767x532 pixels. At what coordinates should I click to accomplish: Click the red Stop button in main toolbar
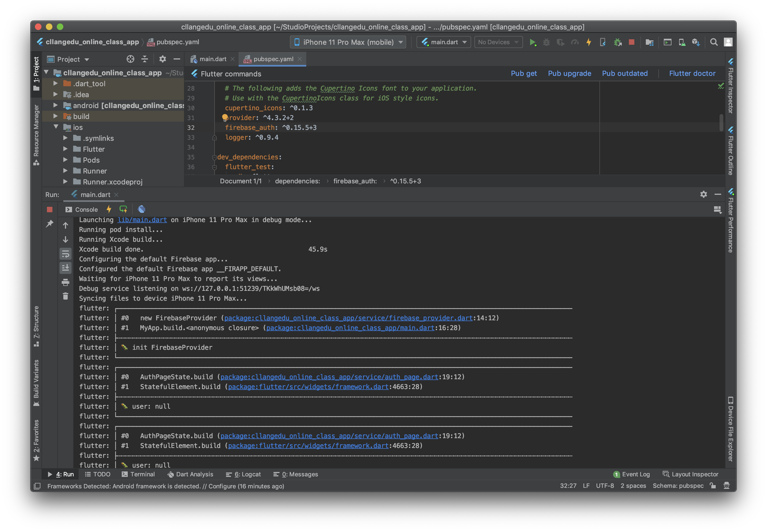[x=631, y=42]
